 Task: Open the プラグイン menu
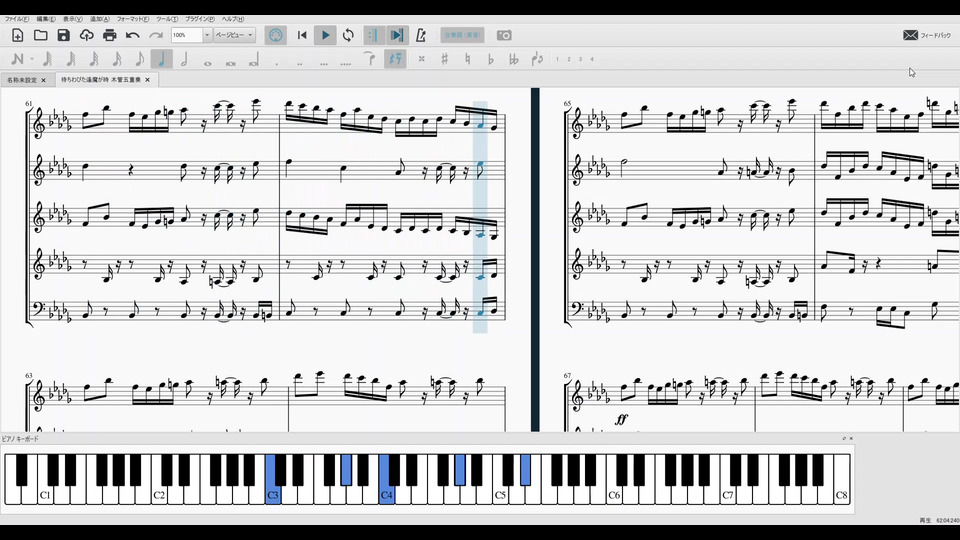pos(200,19)
